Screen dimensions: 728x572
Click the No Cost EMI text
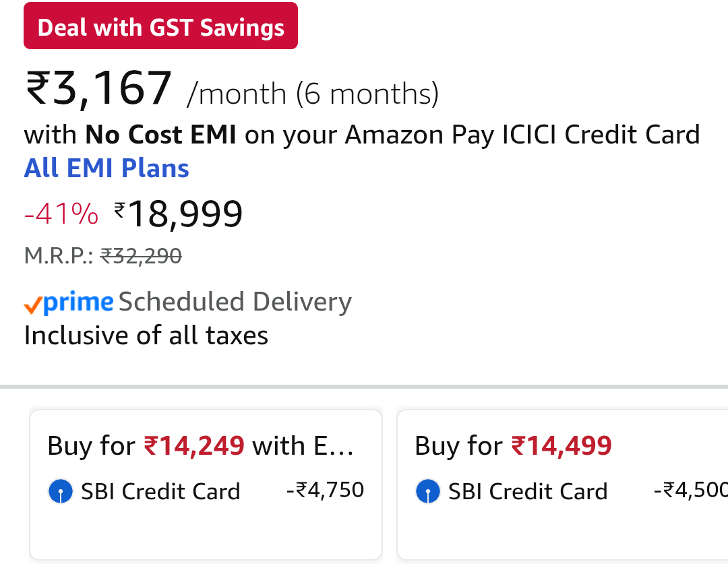(x=160, y=135)
